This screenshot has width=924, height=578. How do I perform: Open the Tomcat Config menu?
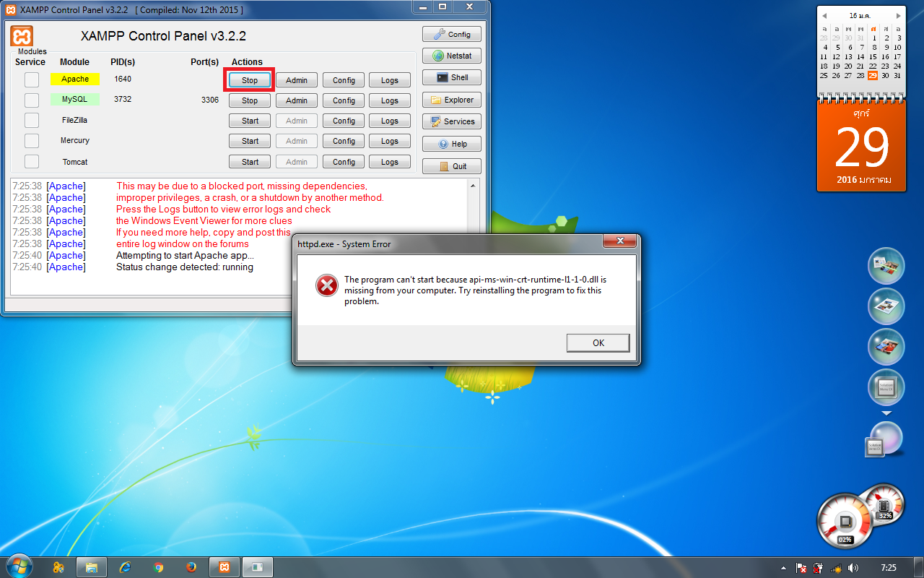[344, 162]
